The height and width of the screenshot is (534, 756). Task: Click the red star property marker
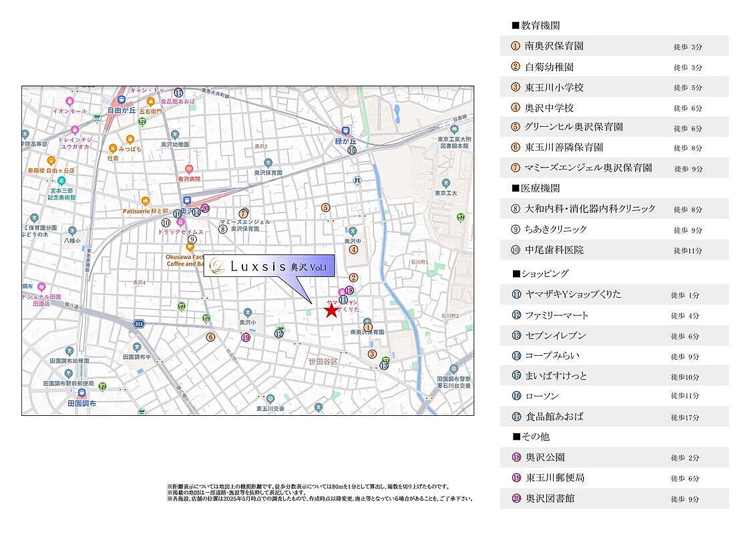(331, 310)
